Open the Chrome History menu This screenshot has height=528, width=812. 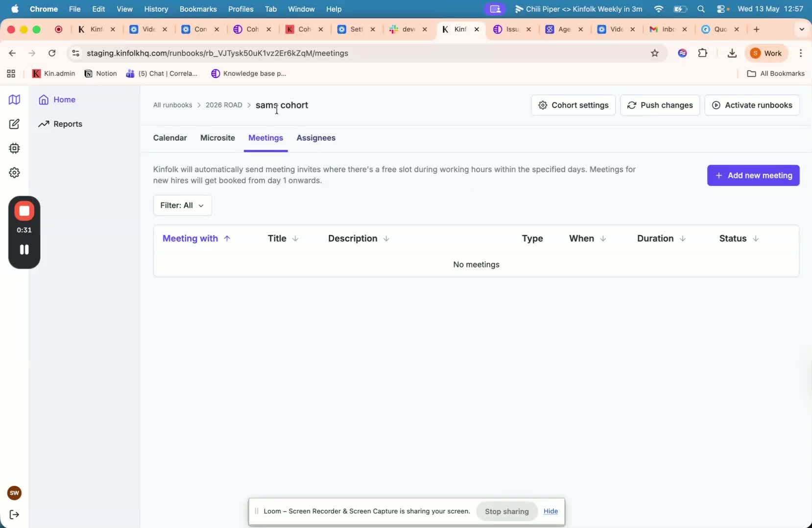pos(156,9)
